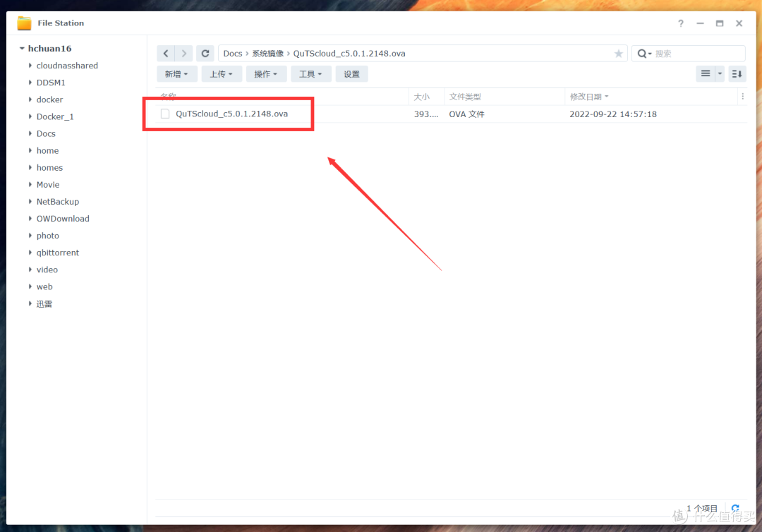
Task: Refresh item count icon in status bar
Action: tap(735, 508)
